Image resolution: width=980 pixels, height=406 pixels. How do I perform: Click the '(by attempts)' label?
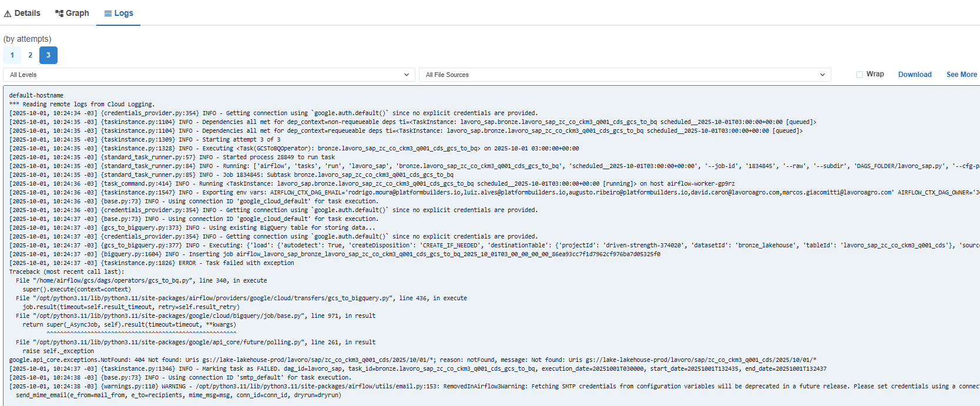(x=27, y=39)
